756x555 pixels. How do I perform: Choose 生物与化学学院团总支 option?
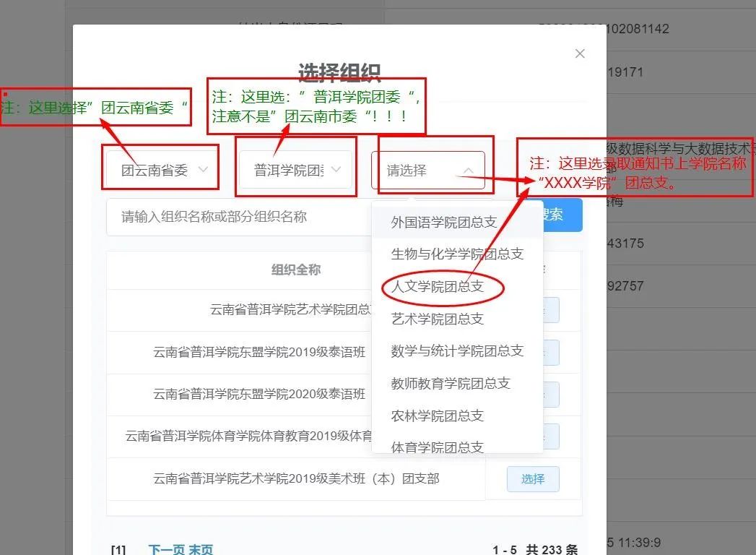(457, 254)
